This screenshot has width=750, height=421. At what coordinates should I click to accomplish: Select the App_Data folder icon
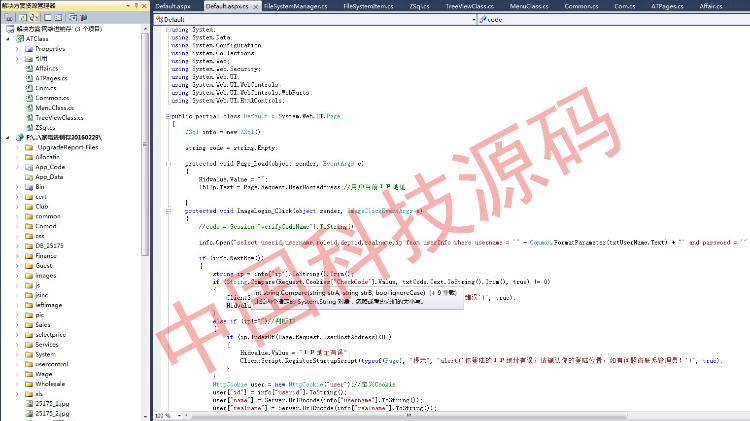29,177
